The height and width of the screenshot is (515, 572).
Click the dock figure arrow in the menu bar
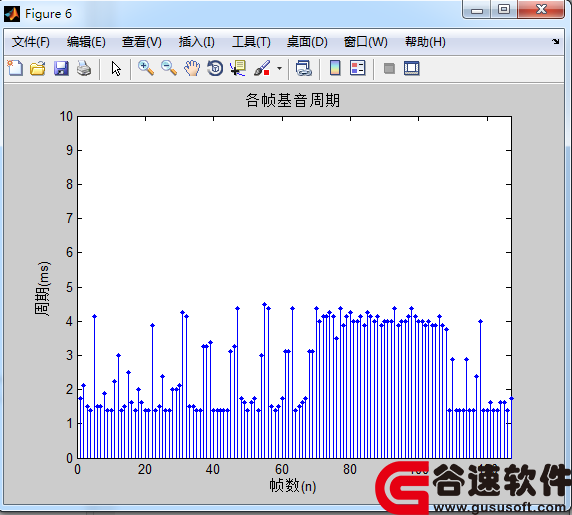tap(555, 42)
